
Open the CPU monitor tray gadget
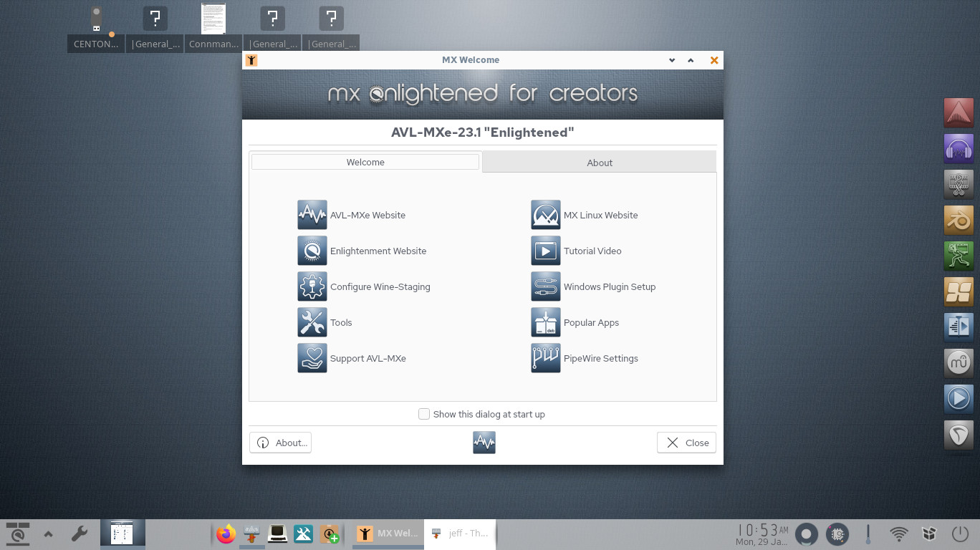(837, 534)
